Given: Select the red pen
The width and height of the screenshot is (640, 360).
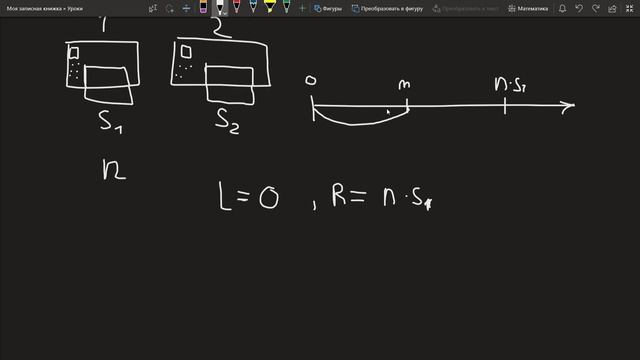Looking at the screenshot, I should tap(236, 7).
